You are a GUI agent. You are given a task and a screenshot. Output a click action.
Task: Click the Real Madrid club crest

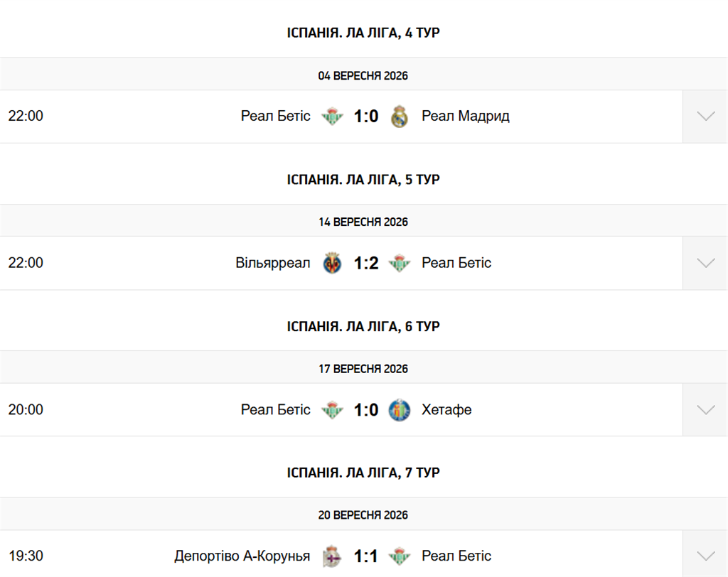(400, 116)
